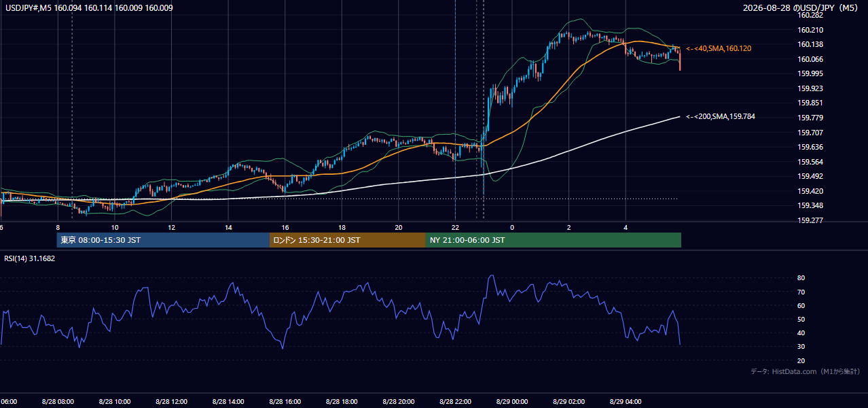Click price axis value 159.420

tap(810, 191)
